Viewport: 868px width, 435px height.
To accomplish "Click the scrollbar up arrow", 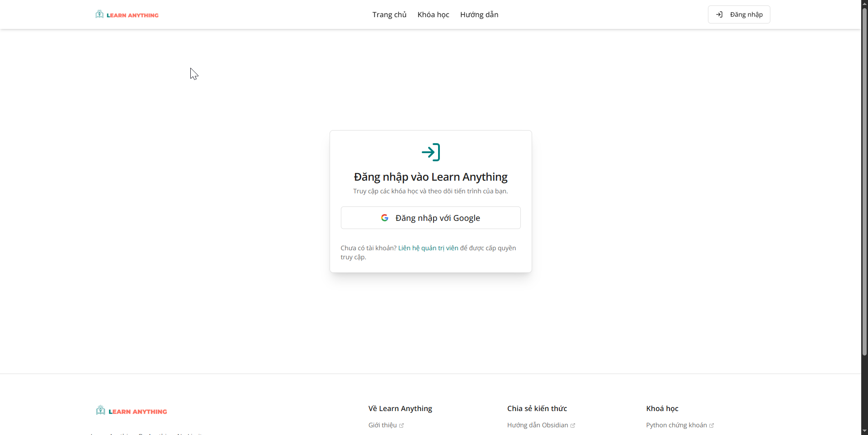I will click(864, 3).
